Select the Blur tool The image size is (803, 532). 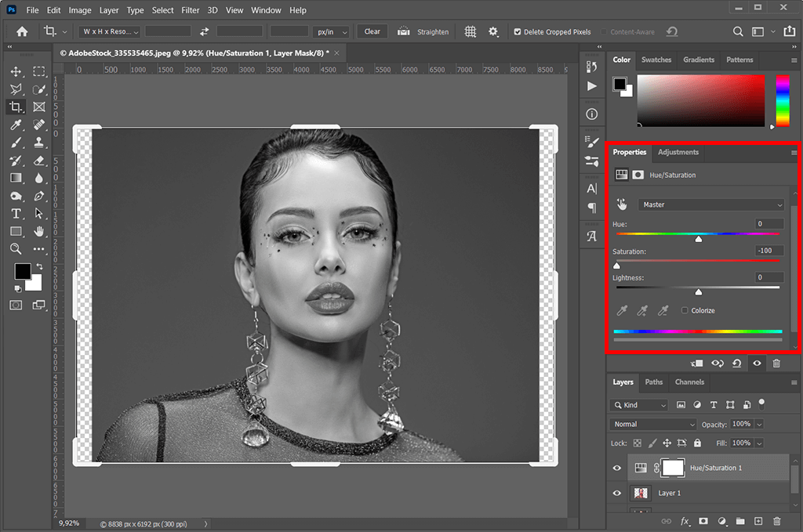click(39, 178)
